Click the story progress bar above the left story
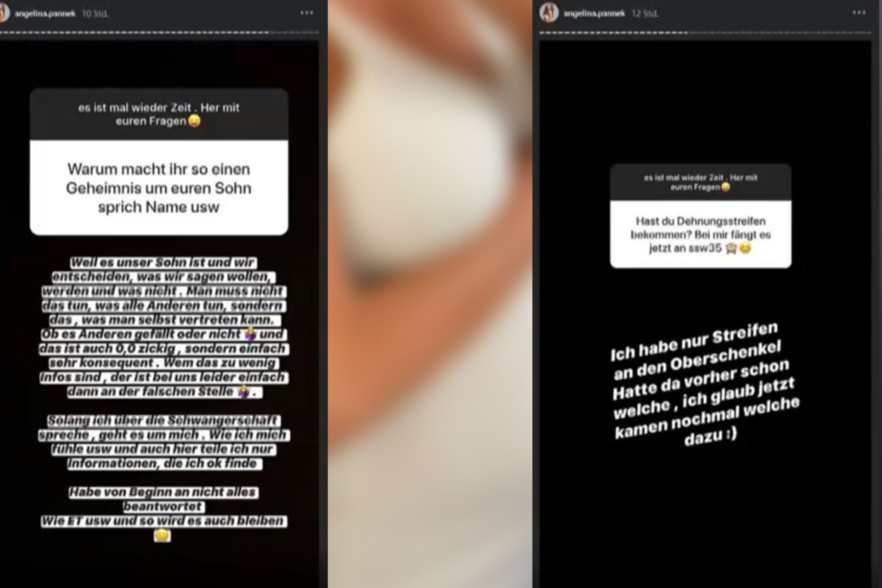882x588 pixels. 159,32
